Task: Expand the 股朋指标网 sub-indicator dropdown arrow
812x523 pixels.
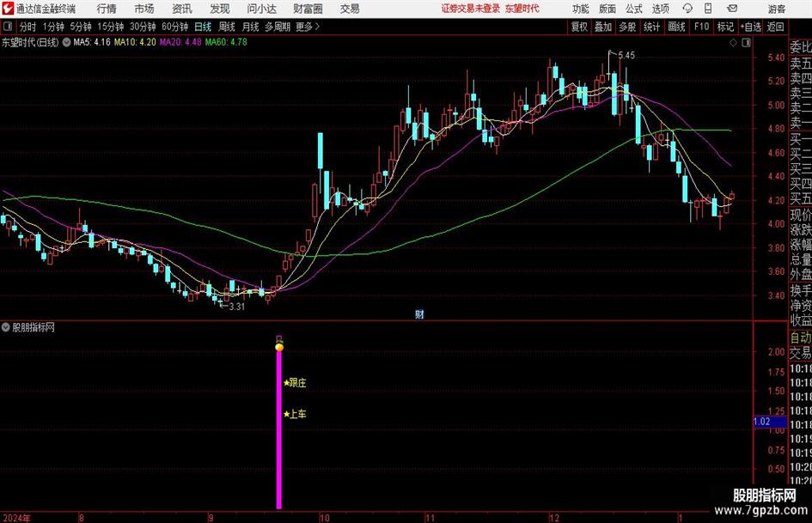Action: click(6, 327)
